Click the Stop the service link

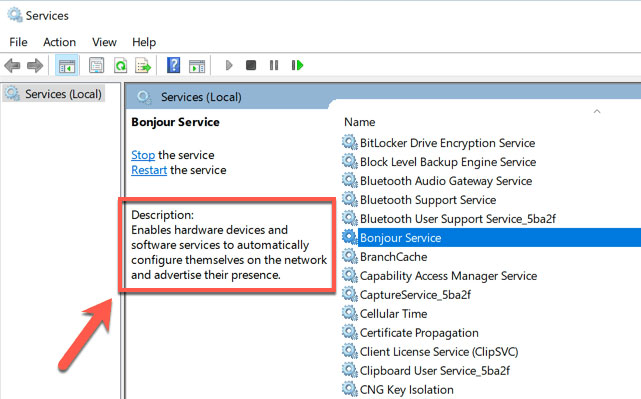[x=143, y=155]
